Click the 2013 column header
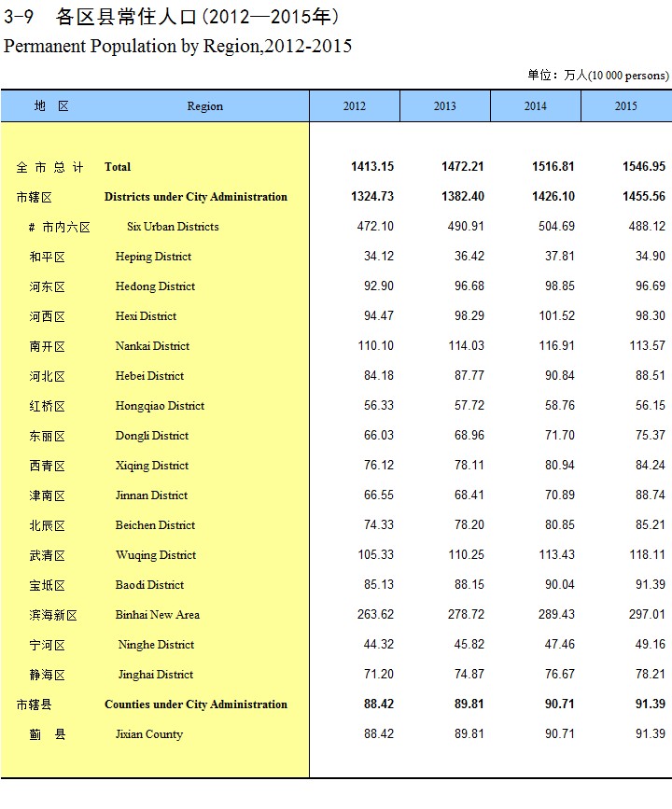This screenshot has height=809, width=672. click(x=445, y=106)
